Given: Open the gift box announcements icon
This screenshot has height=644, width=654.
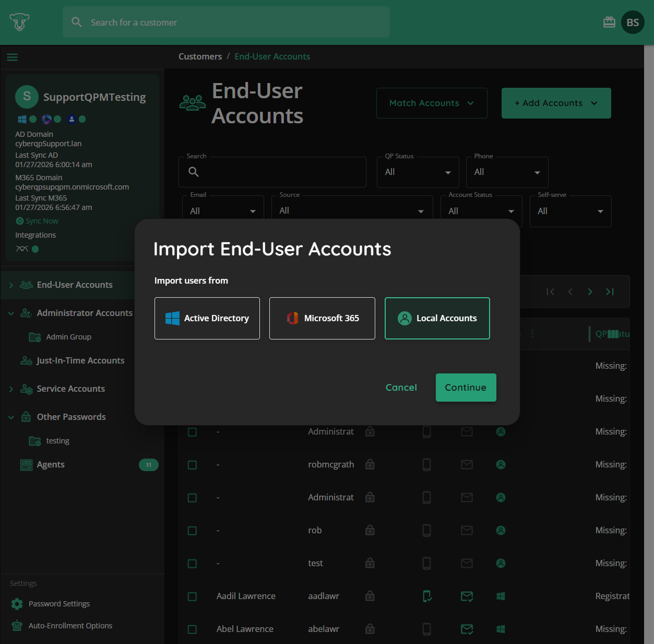Looking at the screenshot, I should pyautogui.click(x=609, y=22).
